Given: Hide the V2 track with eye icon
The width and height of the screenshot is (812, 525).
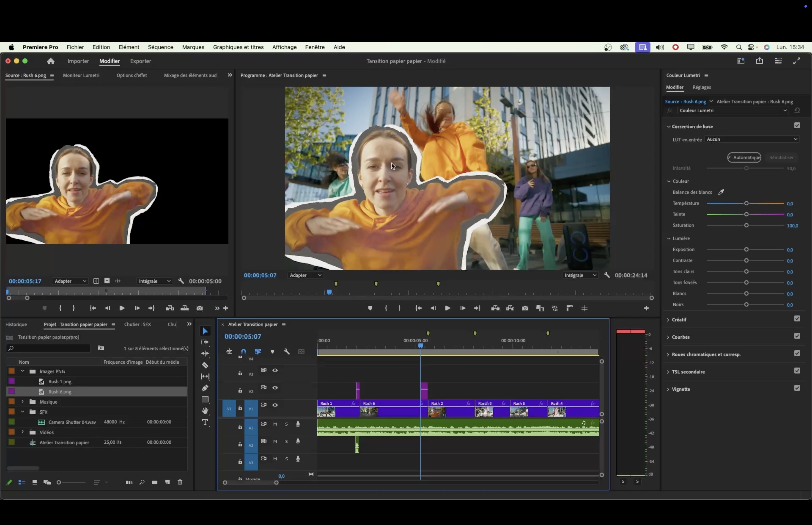Looking at the screenshot, I should tap(275, 388).
